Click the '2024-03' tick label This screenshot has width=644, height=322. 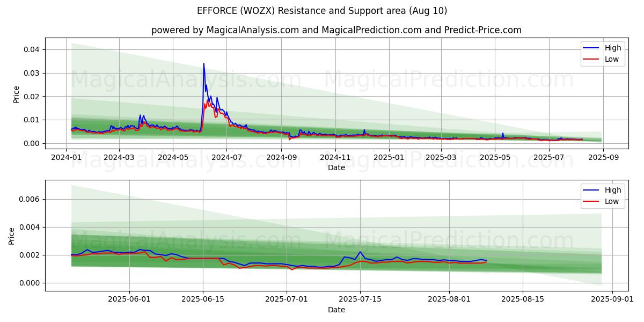[x=119, y=157]
